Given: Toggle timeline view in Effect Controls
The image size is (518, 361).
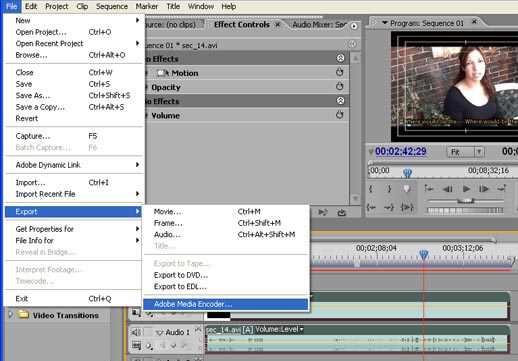Looking at the screenshot, I should (x=352, y=44).
